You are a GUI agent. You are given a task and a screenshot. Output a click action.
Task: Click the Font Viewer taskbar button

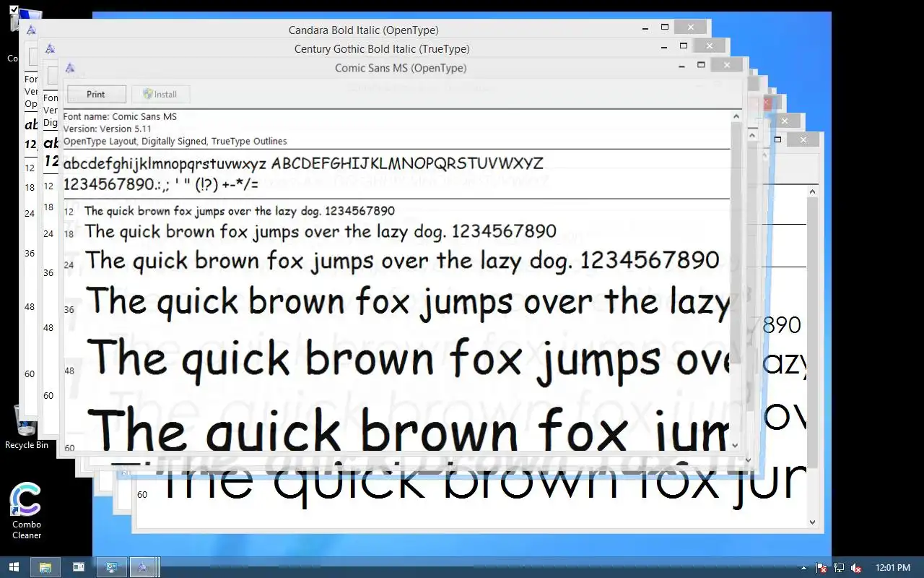(x=143, y=567)
